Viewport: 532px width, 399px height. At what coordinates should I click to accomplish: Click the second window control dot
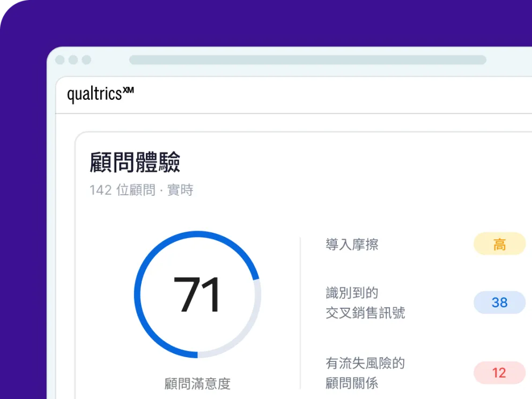click(x=73, y=60)
